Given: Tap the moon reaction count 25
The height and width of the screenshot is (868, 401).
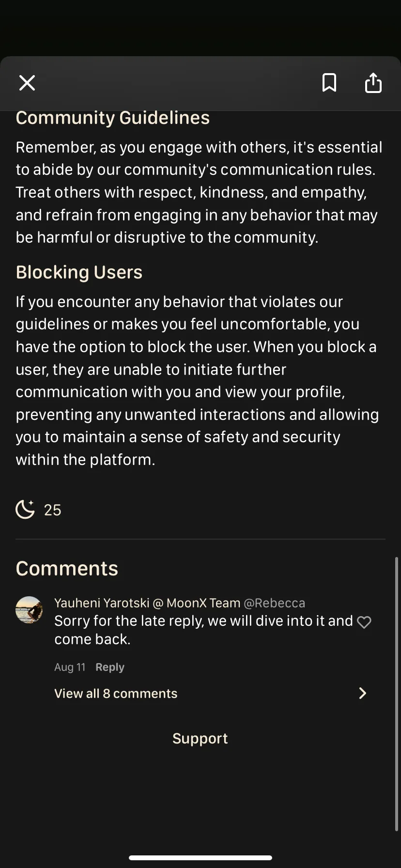Looking at the screenshot, I should click(x=52, y=510).
